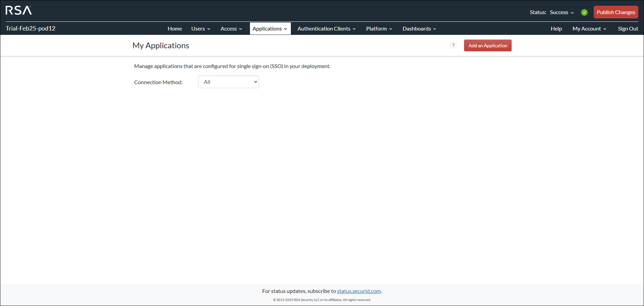Screen dimensions: 644x306
Task: Open the My Account dropdown
Action: (x=589, y=28)
